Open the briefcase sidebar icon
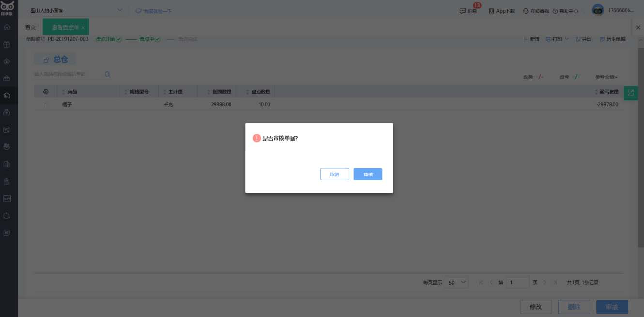Screen dimensions: 644x317 coord(7,78)
